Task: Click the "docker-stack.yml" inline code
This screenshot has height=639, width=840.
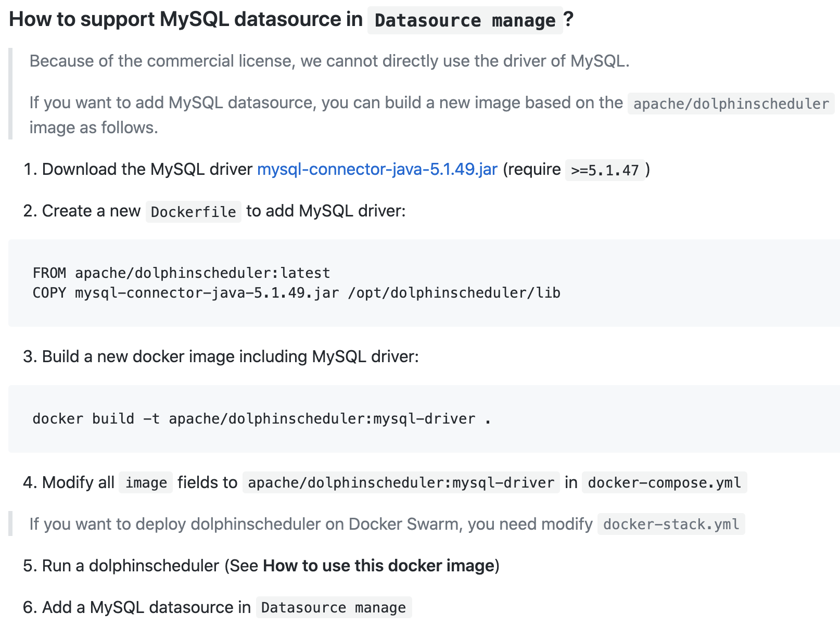Action: (x=671, y=525)
